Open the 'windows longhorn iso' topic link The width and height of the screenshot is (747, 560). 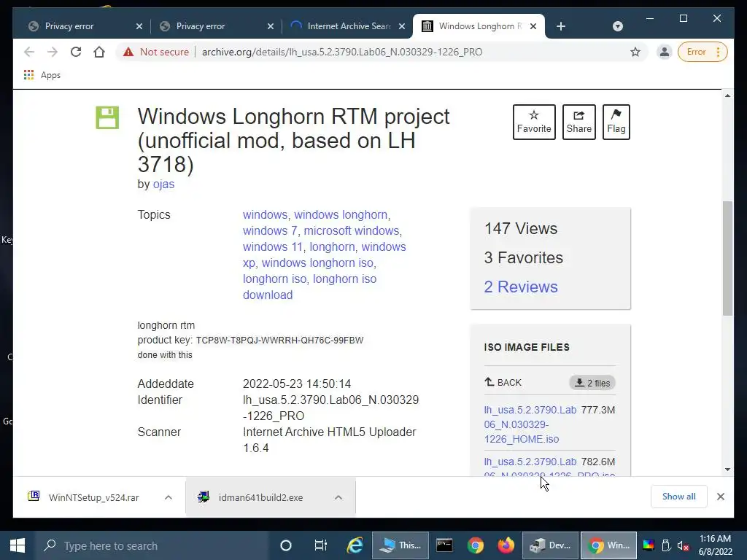coord(317,262)
